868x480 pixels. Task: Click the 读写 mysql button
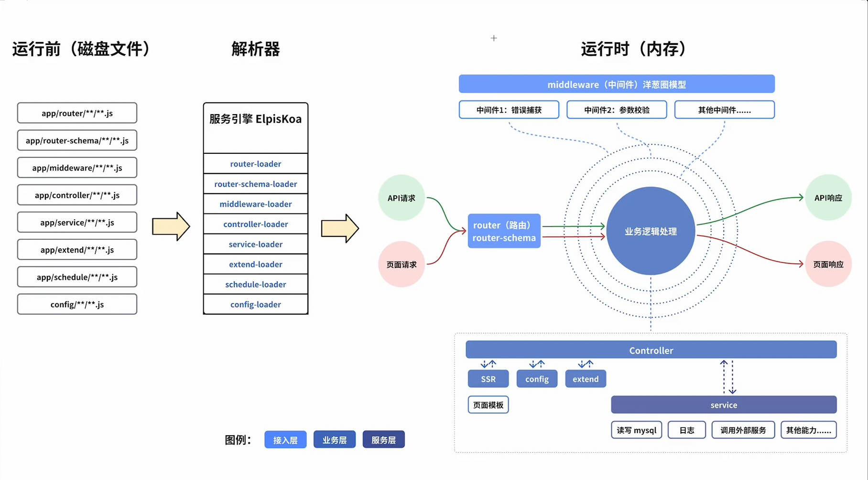tap(636, 429)
